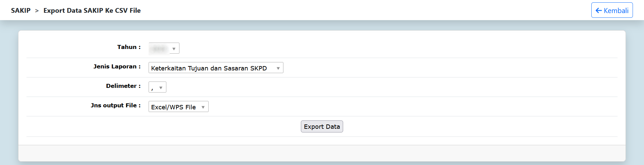Click the left arrow icon beside Kembali

click(x=599, y=10)
